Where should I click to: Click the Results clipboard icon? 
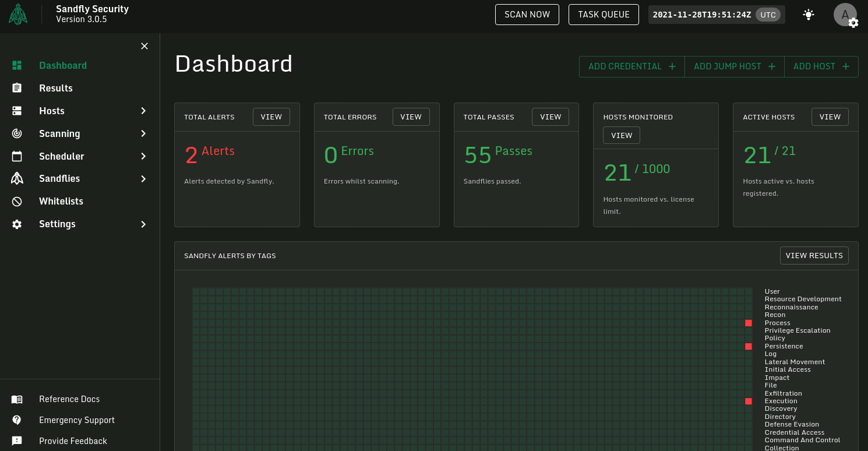(17, 88)
